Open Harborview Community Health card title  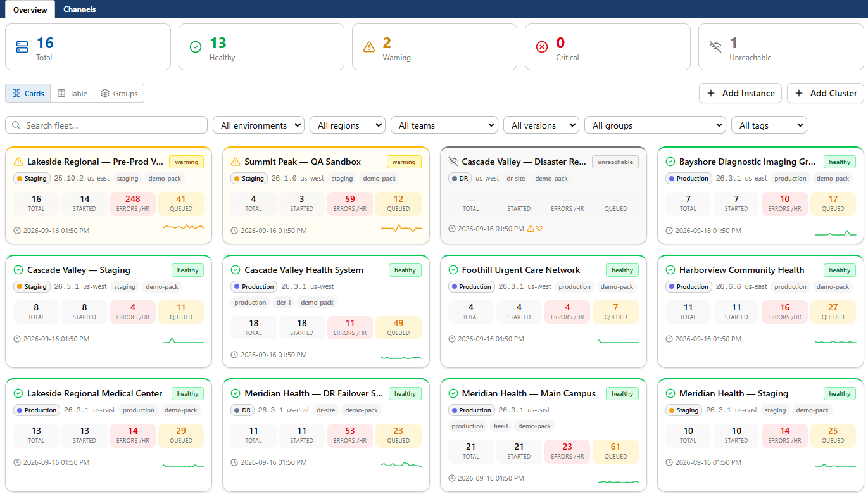[742, 270]
